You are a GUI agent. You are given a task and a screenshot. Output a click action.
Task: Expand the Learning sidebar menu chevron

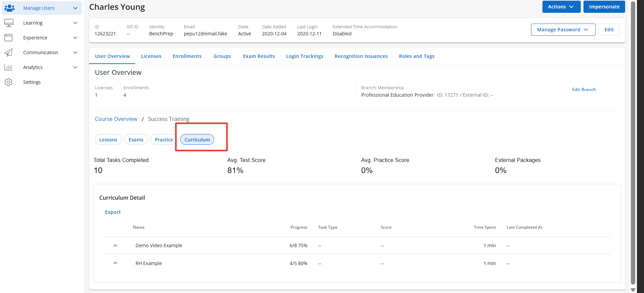pyautogui.click(x=75, y=23)
